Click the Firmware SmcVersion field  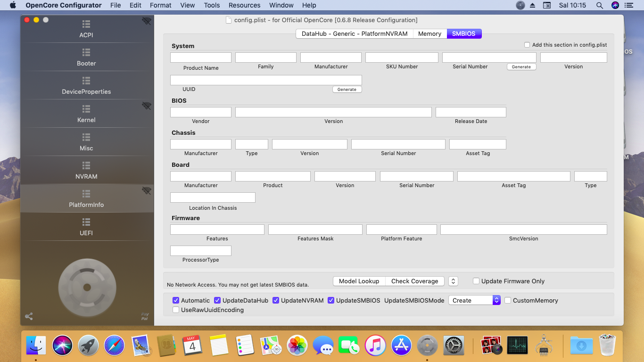pos(524,230)
